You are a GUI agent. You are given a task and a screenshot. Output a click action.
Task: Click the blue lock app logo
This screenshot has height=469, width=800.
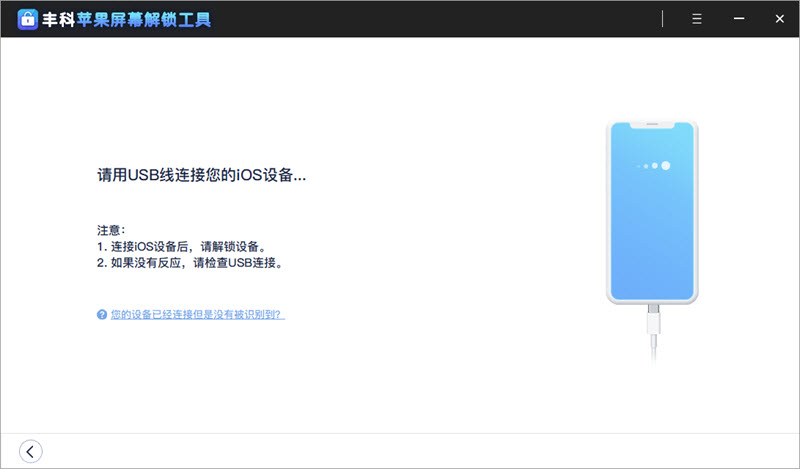click(x=28, y=20)
